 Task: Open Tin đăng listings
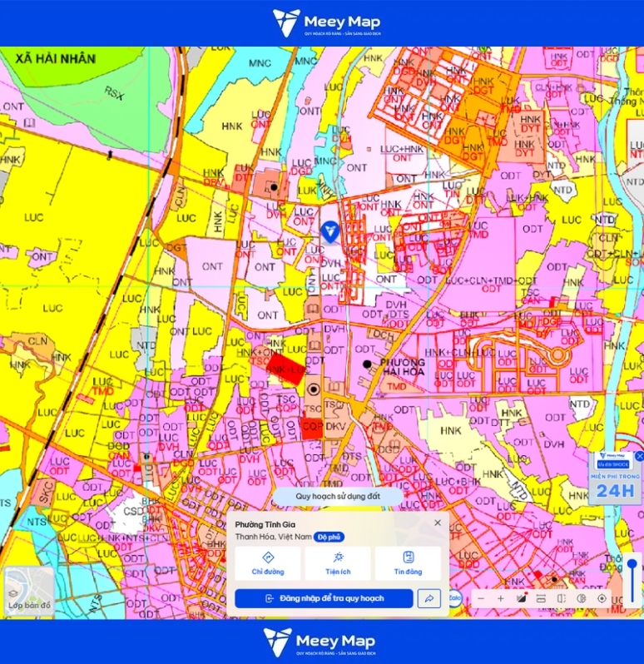pos(408,563)
